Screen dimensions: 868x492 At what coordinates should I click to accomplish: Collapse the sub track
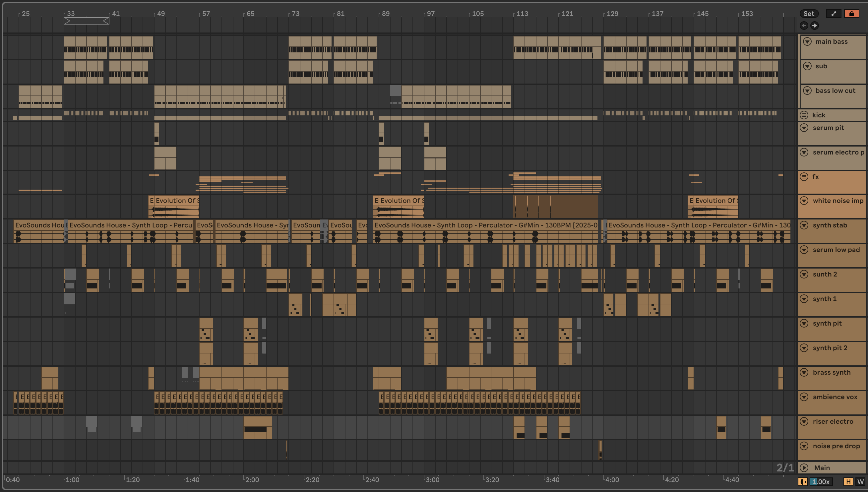[x=807, y=66]
